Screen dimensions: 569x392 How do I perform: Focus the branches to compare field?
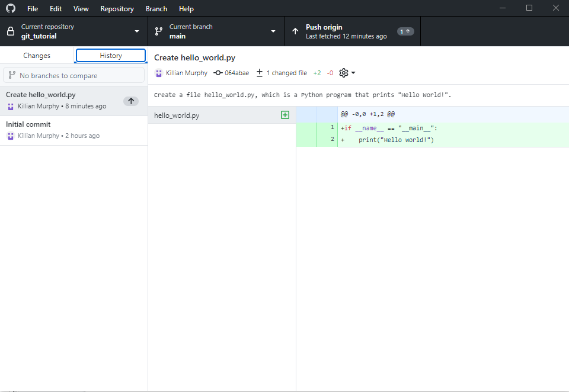(x=73, y=75)
